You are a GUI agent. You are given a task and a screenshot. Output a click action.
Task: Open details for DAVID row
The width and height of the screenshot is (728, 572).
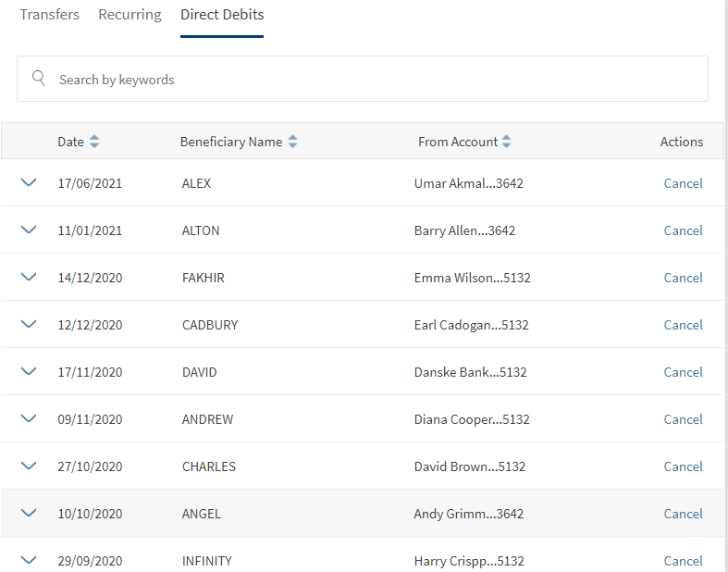pos(29,372)
